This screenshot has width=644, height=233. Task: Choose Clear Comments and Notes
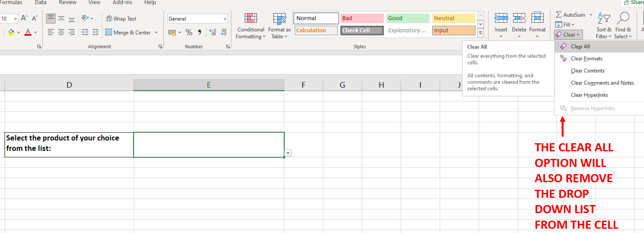[x=599, y=83]
